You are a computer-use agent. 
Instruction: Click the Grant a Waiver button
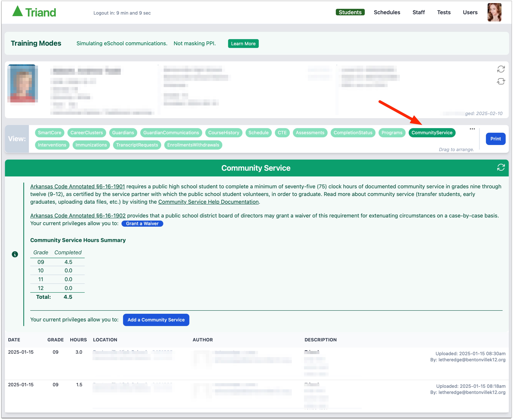[142, 223]
